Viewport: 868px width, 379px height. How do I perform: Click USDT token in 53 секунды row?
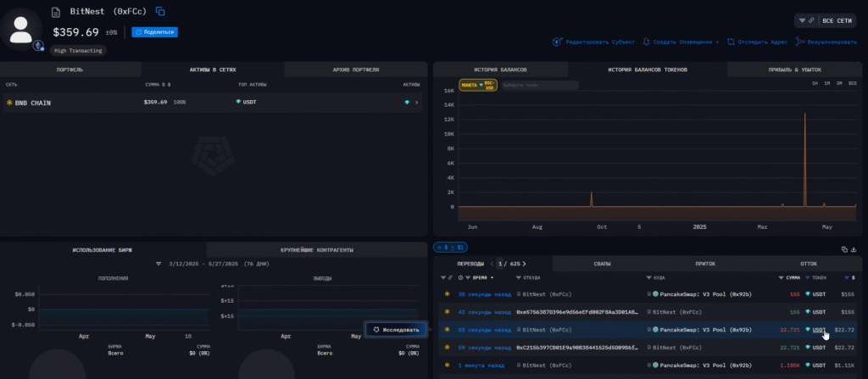(x=819, y=330)
